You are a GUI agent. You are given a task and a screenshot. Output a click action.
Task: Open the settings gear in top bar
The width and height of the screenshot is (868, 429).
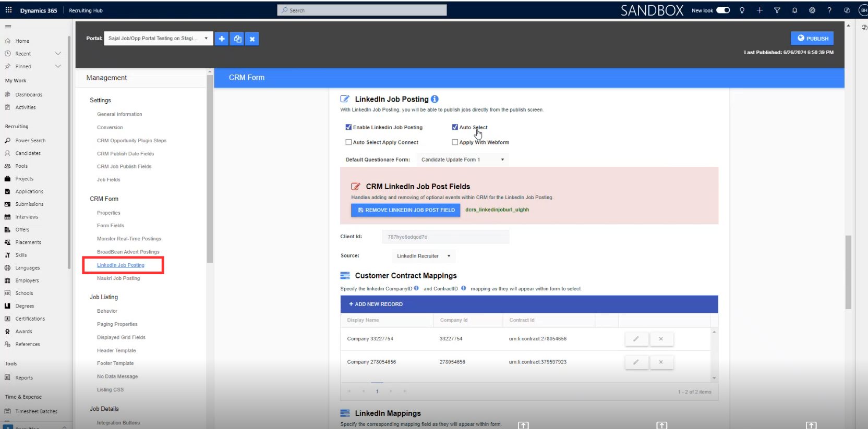812,10
